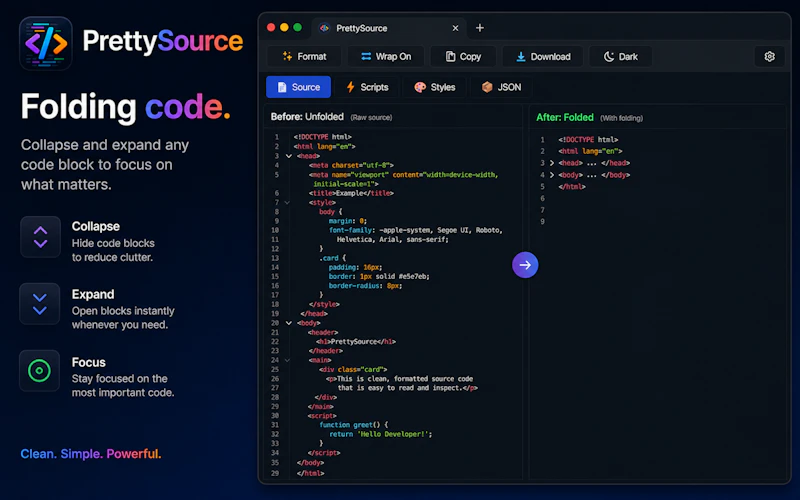Click '</html>' in the After pane

coord(572,187)
